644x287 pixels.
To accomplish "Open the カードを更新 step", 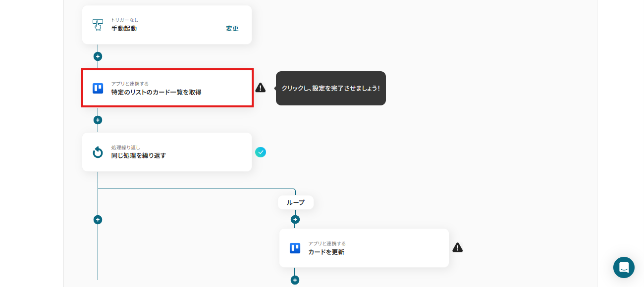I will [x=364, y=248].
